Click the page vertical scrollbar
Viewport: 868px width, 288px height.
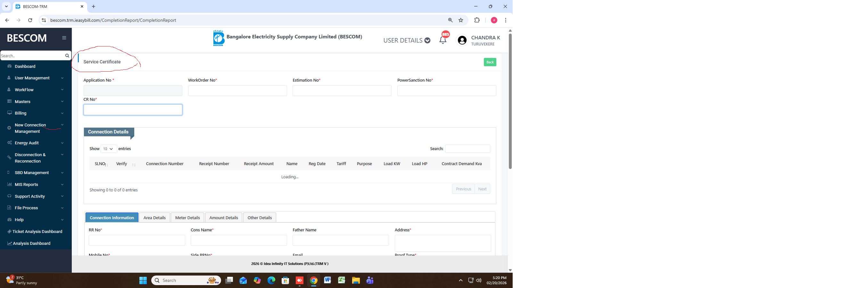pyautogui.click(x=510, y=101)
